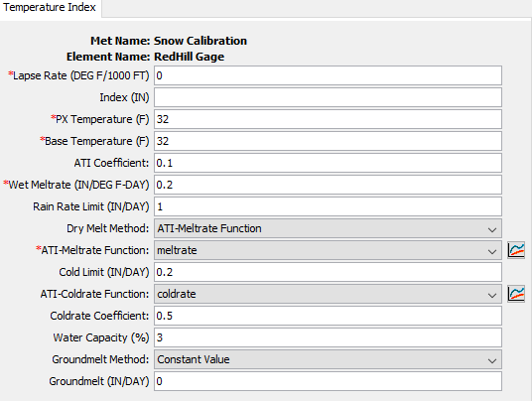Click the Rain Rate Limit field

328,206
